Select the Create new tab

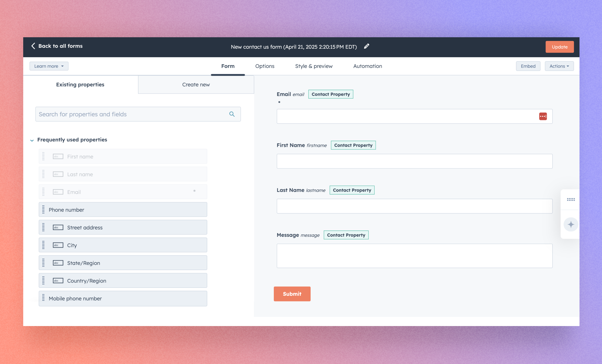[x=196, y=85]
